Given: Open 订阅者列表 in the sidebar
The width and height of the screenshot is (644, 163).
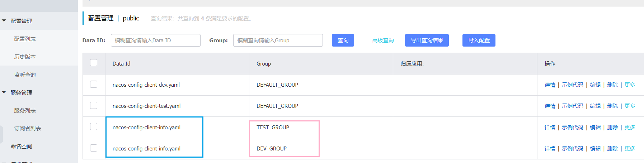Looking at the screenshot, I should tap(28, 128).
